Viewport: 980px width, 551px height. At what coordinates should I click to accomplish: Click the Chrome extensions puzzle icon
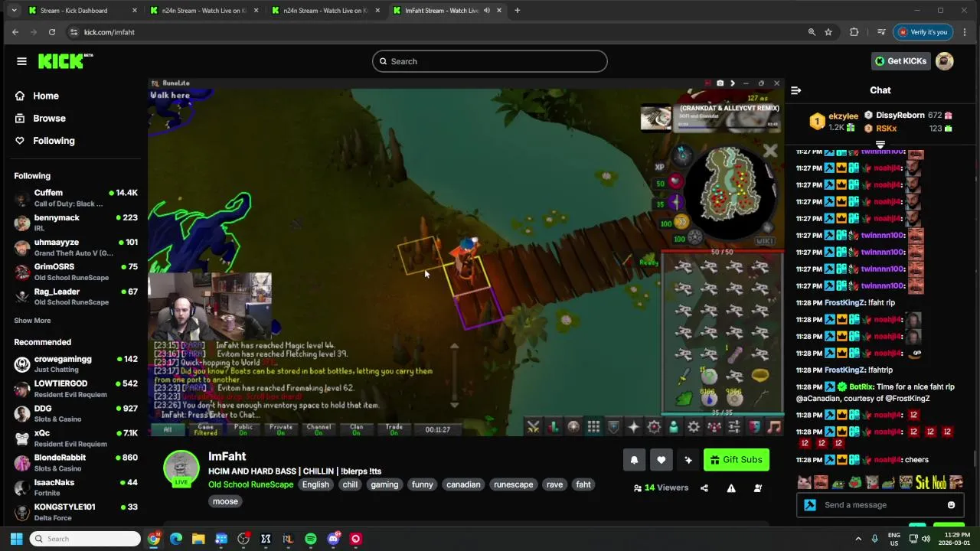[854, 32]
